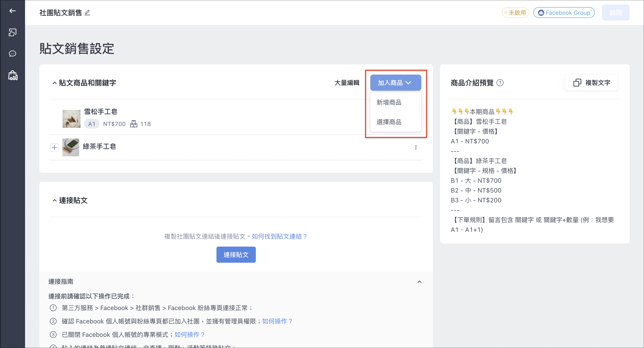The height and width of the screenshot is (348, 644).
Task: Click the A1 keyword tag
Action: tap(92, 124)
